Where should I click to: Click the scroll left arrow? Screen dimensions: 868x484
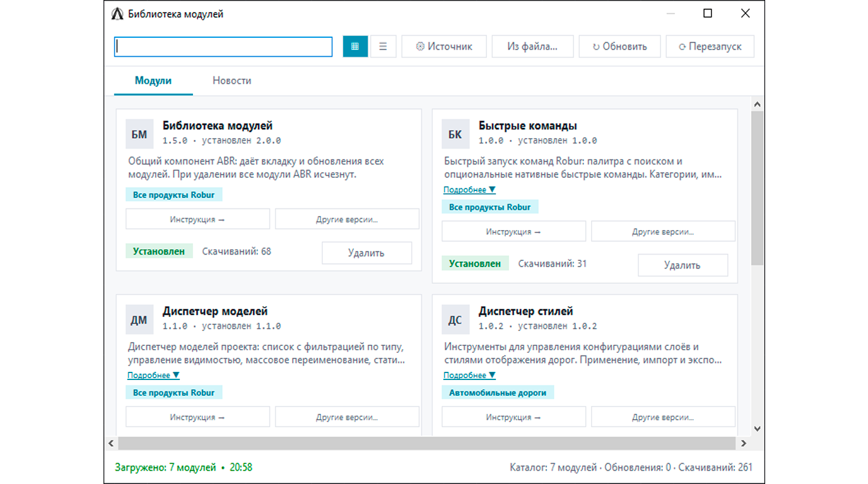point(111,443)
